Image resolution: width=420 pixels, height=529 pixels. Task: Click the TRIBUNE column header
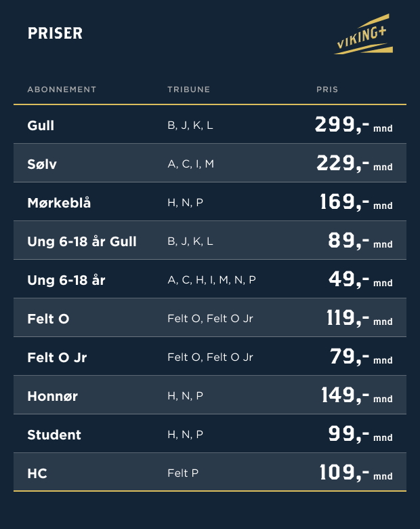coord(189,90)
